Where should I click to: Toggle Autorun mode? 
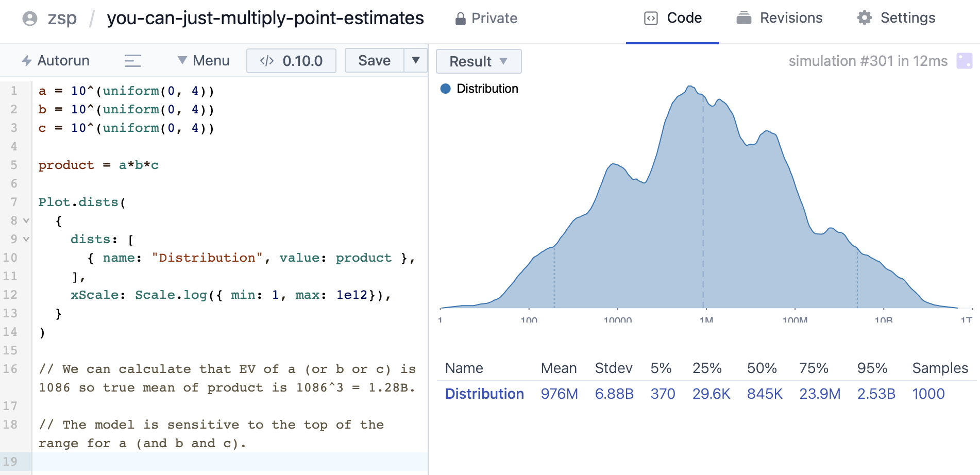(x=56, y=61)
